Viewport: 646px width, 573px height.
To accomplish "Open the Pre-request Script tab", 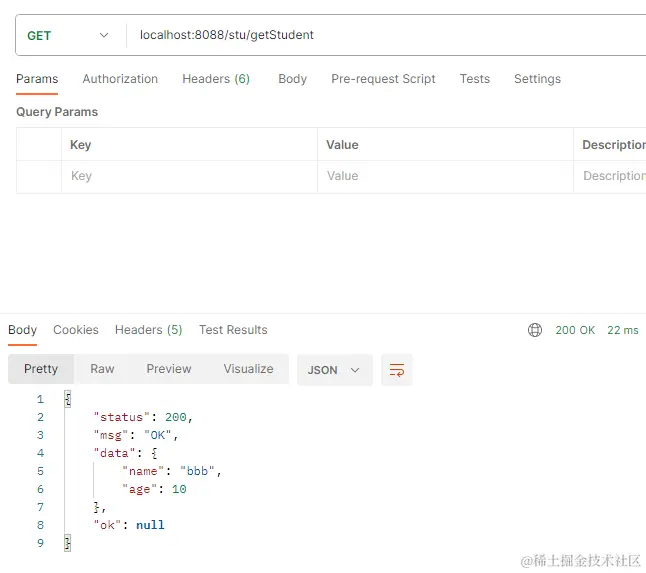I will point(383,79).
